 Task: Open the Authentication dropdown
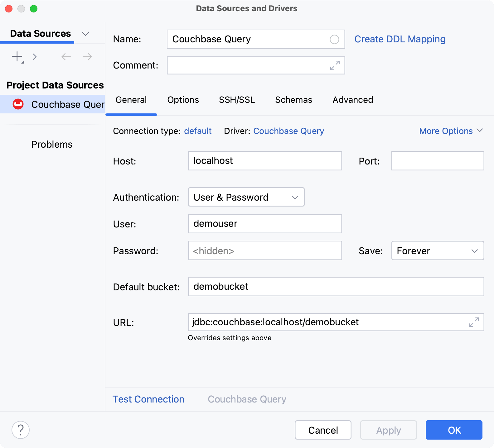pyautogui.click(x=246, y=197)
